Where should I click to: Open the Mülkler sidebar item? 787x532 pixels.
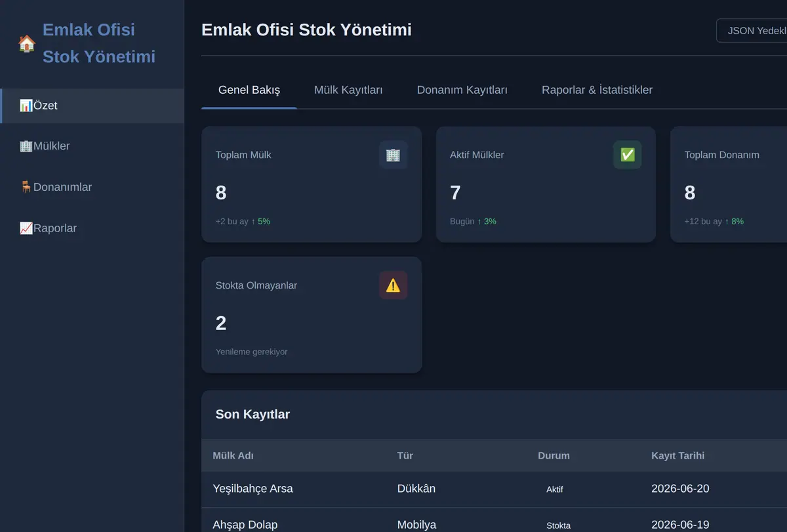92,146
